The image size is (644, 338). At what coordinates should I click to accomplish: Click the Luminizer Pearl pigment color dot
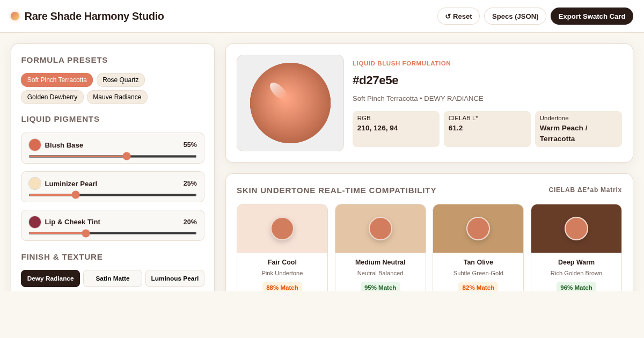click(35, 183)
